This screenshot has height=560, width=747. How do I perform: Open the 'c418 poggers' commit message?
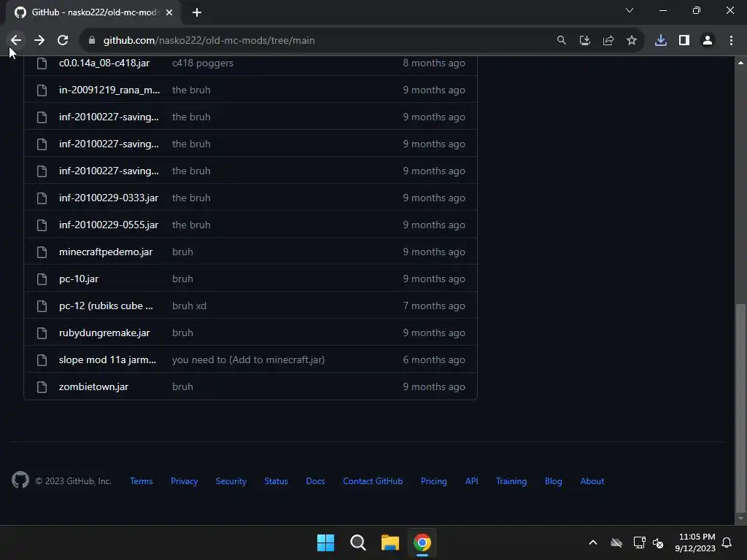pos(203,63)
